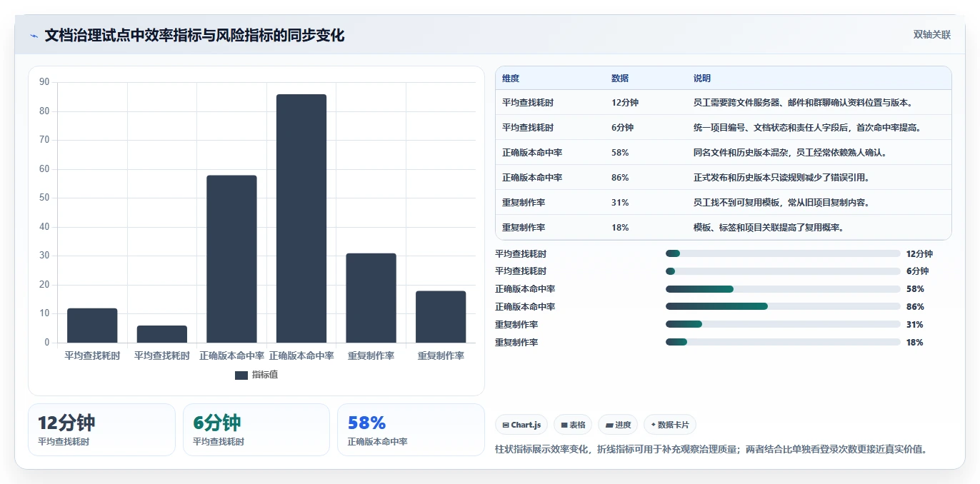Click the 58% progress bar
This screenshot has height=484, width=980.
[x=783, y=289]
